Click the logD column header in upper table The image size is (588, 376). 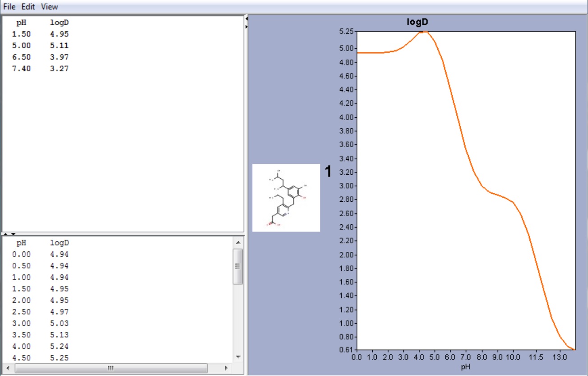(59, 23)
